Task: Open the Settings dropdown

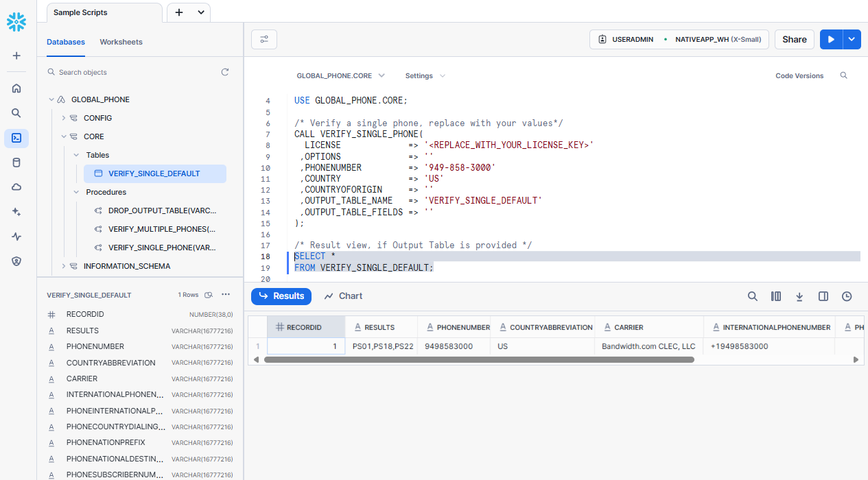Action: click(x=425, y=75)
